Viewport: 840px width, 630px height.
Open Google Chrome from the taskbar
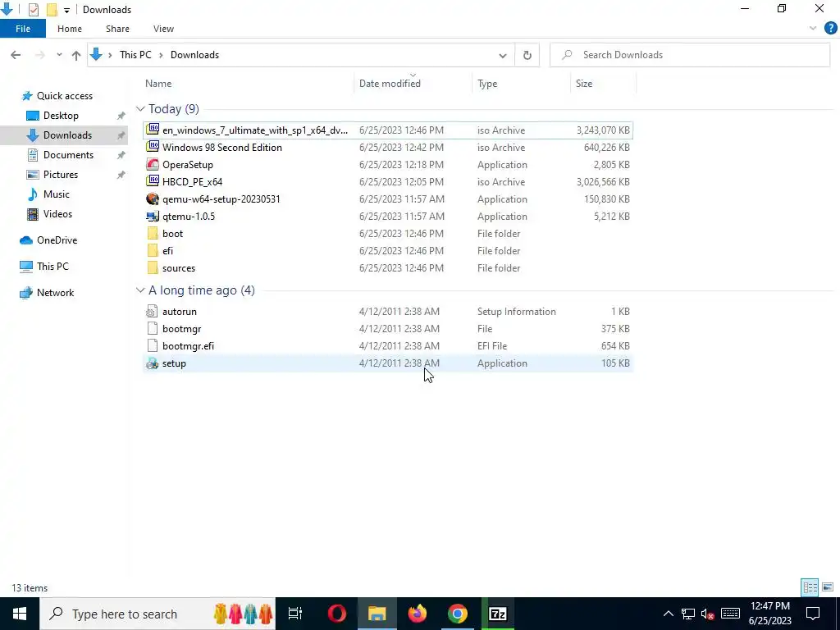tap(457, 614)
